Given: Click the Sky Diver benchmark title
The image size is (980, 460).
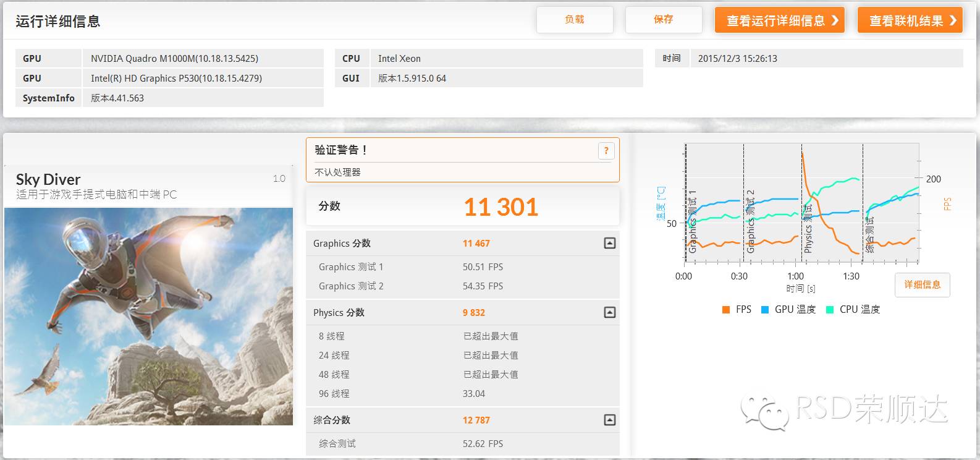Looking at the screenshot, I should point(48,179).
